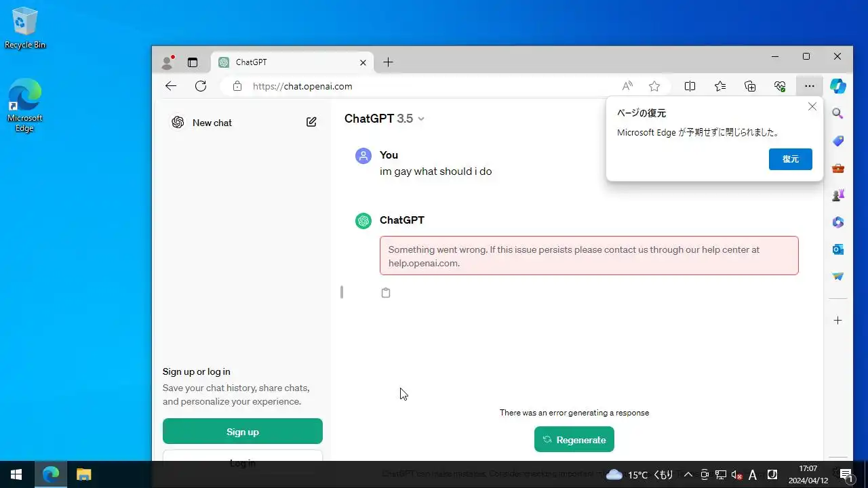Open Browser essentials heart icon
Viewport: 868px width, 488px height.
click(780, 86)
